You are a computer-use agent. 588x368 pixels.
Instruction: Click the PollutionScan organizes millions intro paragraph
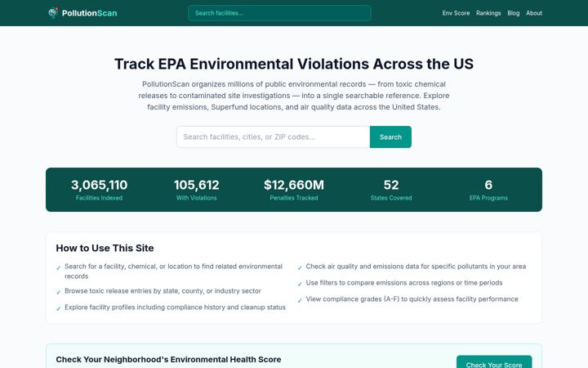pos(294,96)
